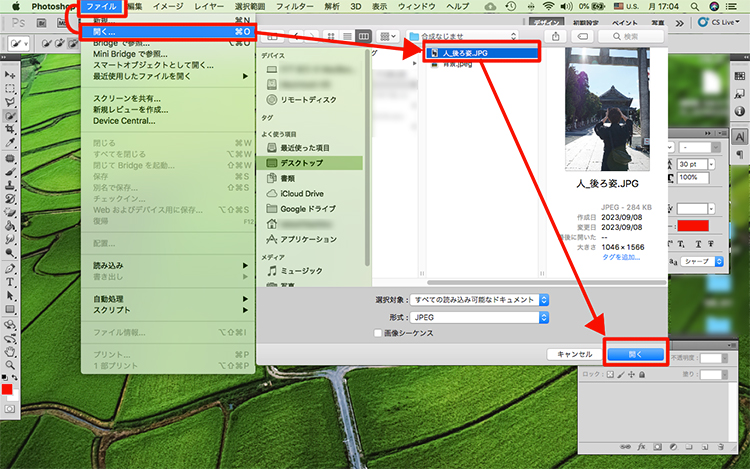Select the file 人_後ろ姿.JPG
The width and height of the screenshot is (750, 469).
482,53
